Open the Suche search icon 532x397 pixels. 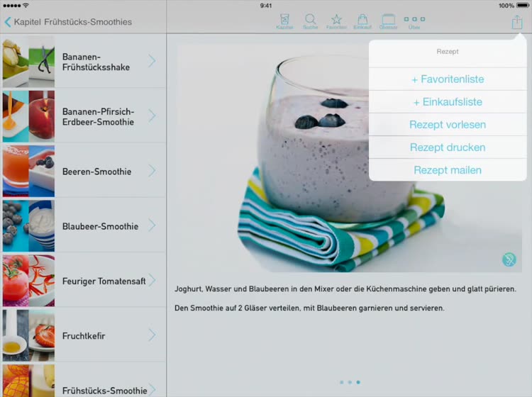click(310, 21)
